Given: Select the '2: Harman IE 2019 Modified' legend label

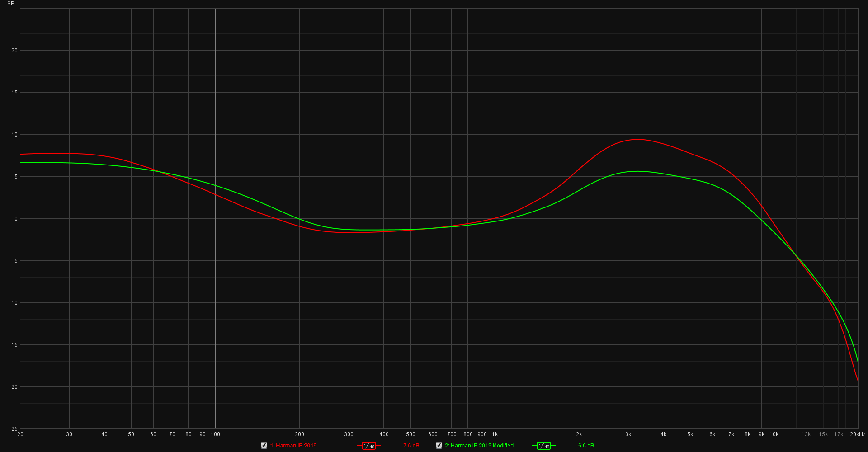Looking at the screenshot, I should click(479, 446).
